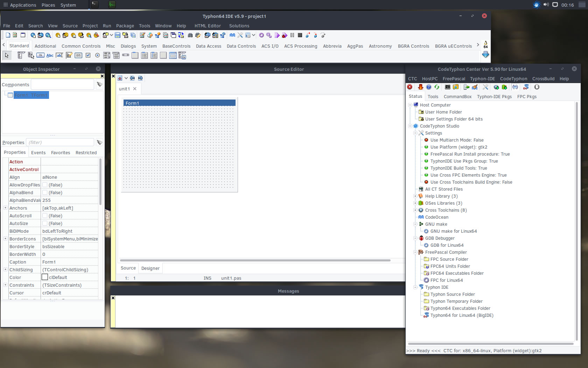This screenshot has height=368, width=588.
Task: Open the CrossBuild menu in CodeTyphon Center
Action: click(543, 79)
